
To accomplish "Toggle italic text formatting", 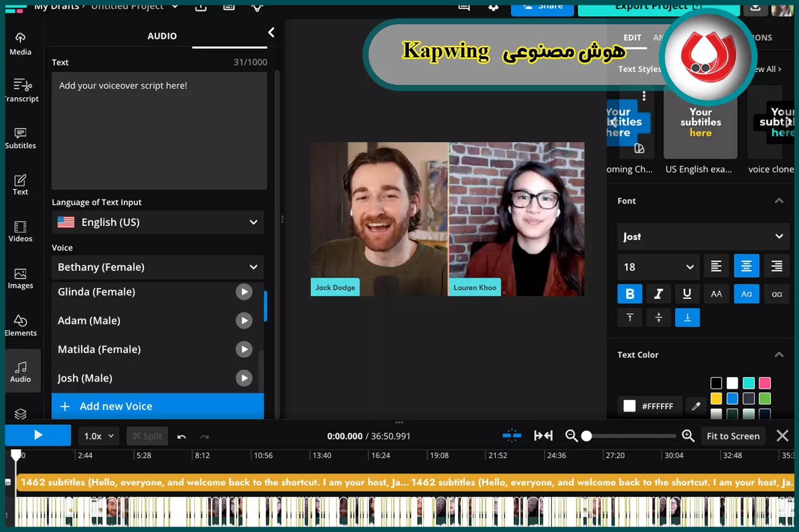I will (x=658, y=294).
